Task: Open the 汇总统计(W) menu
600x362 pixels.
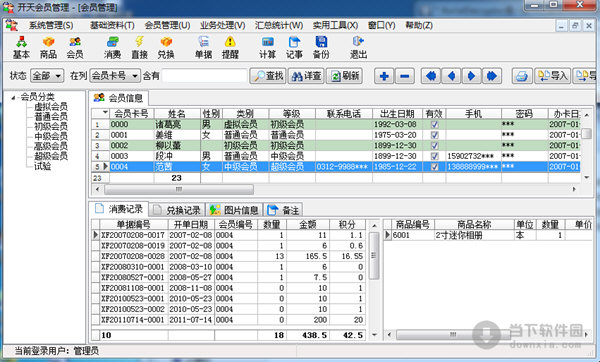Action: 279,25
